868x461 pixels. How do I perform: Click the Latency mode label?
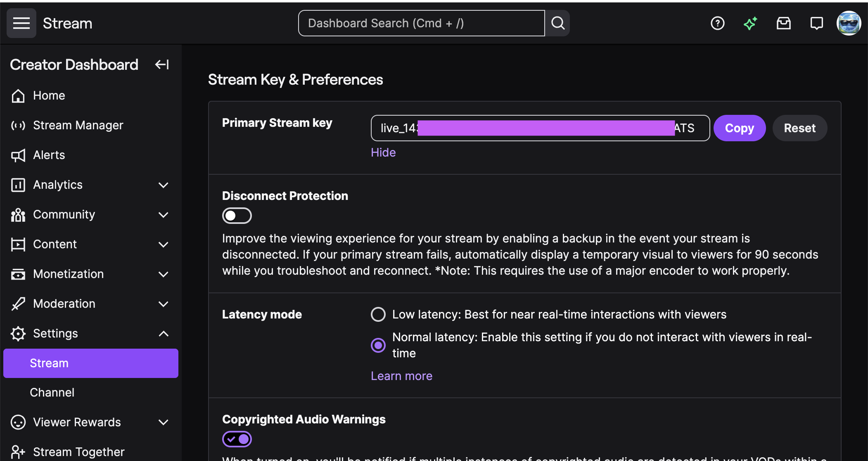262,314
